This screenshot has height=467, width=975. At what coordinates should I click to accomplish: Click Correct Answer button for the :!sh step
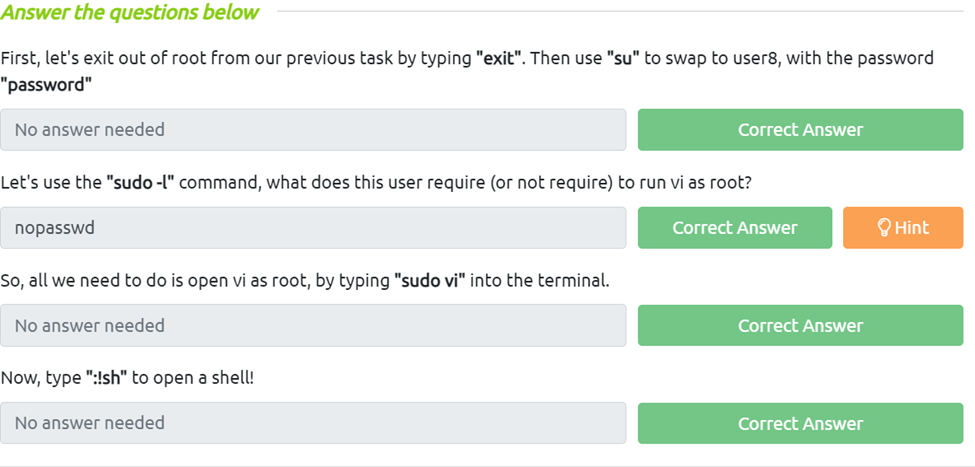coord(800,423)
